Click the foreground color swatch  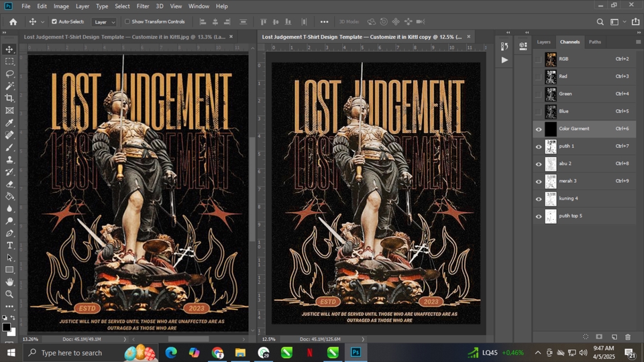coord(6,326)
